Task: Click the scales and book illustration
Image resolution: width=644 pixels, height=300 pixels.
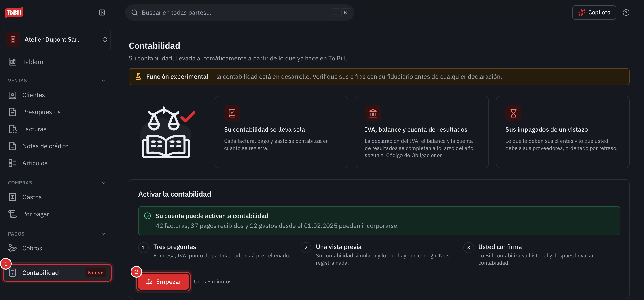Action: [x=167, y=132]
